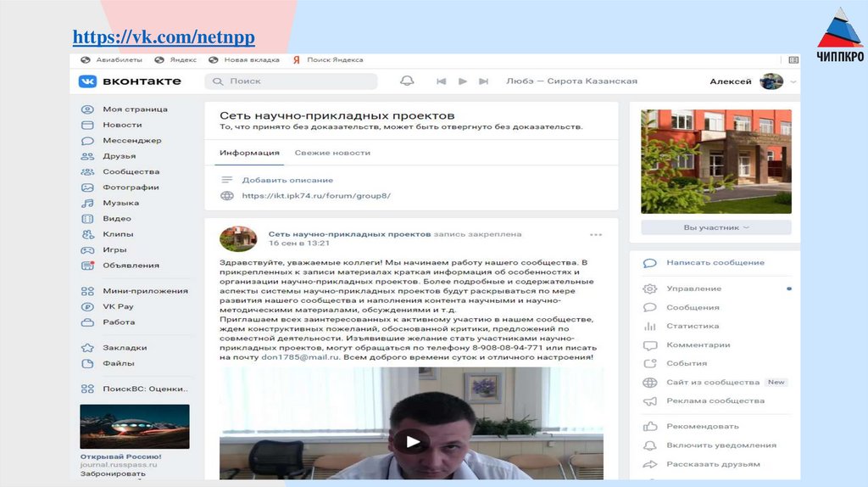Screen dimensions: 868x487
Task: Open reading list icon at bookmarks bar end
Action: point(793,60)
